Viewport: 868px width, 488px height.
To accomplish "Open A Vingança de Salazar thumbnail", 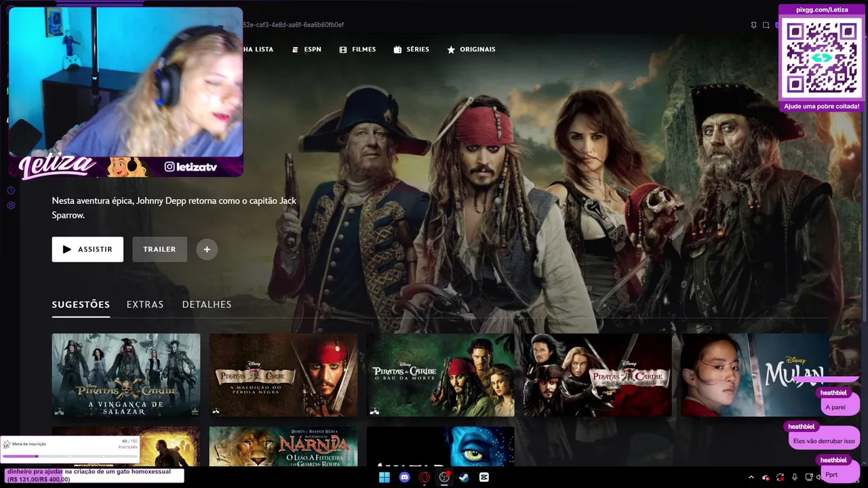I will [x=126, y=375].
